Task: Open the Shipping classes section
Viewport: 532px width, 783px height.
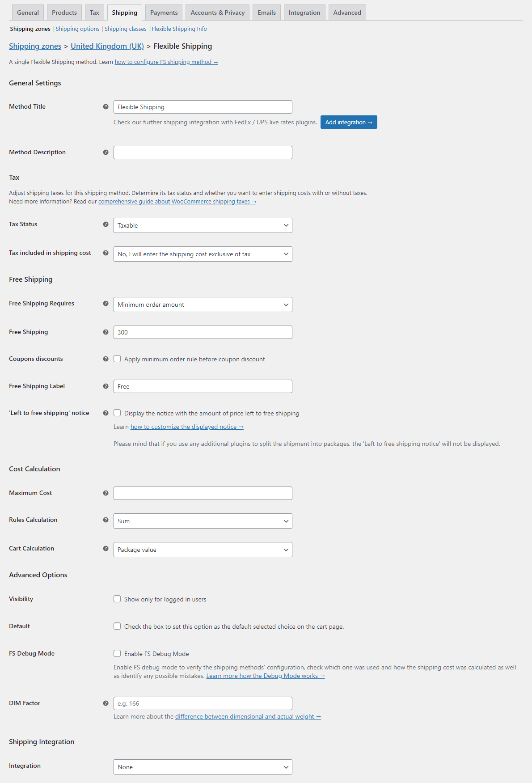Action: [125, 29]
